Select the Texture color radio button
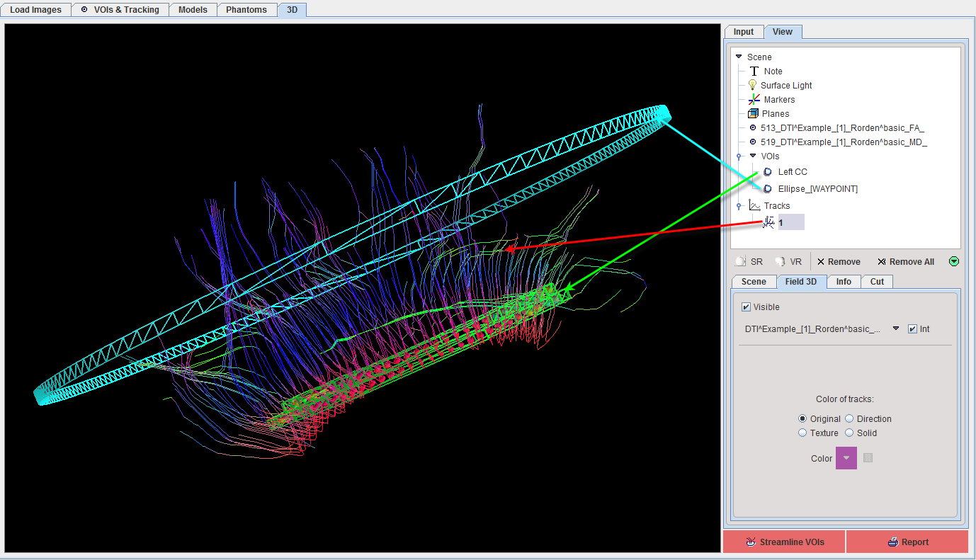Viewport: 976px width, 560px height. (x=802, y=433)
